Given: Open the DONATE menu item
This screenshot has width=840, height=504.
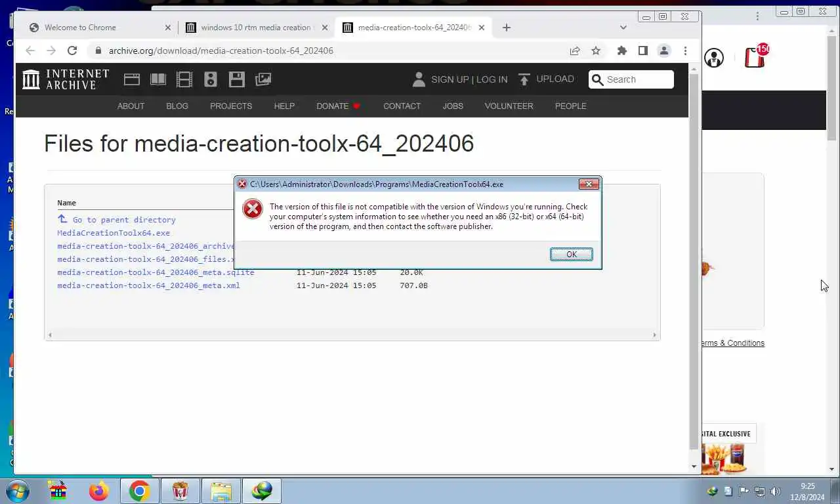Looking at the screenshot, I should [x=338, y=106].
